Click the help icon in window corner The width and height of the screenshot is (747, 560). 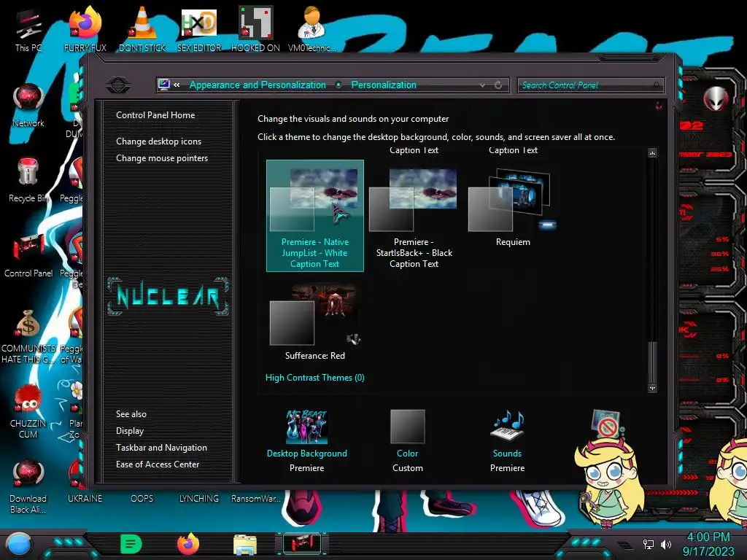[x=659, y=106]
